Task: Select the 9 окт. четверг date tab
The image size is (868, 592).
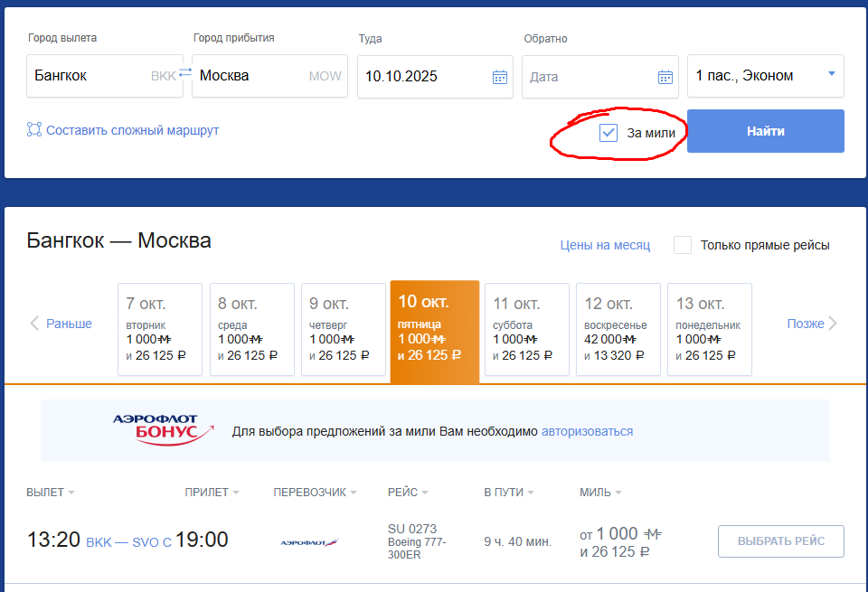Action: tap(344, 329)
